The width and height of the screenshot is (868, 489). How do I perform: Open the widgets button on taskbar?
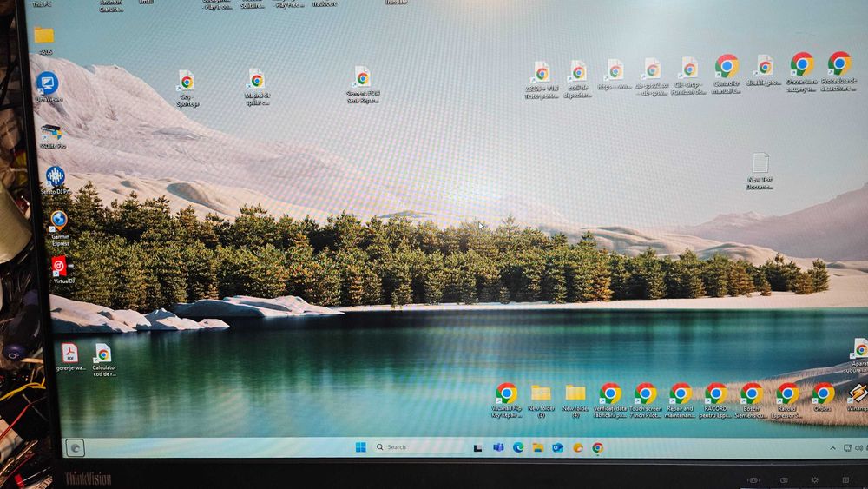[75, 447]
